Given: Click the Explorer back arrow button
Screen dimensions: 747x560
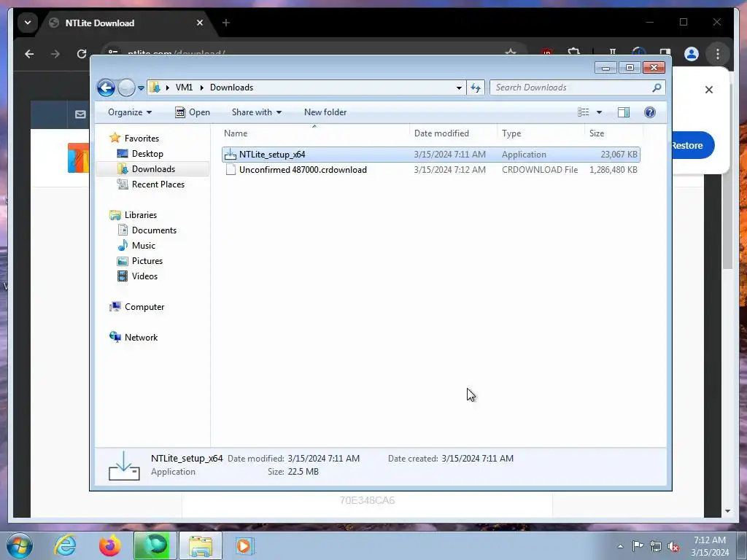Looking at the screenshot, I should tap(106, 87).
